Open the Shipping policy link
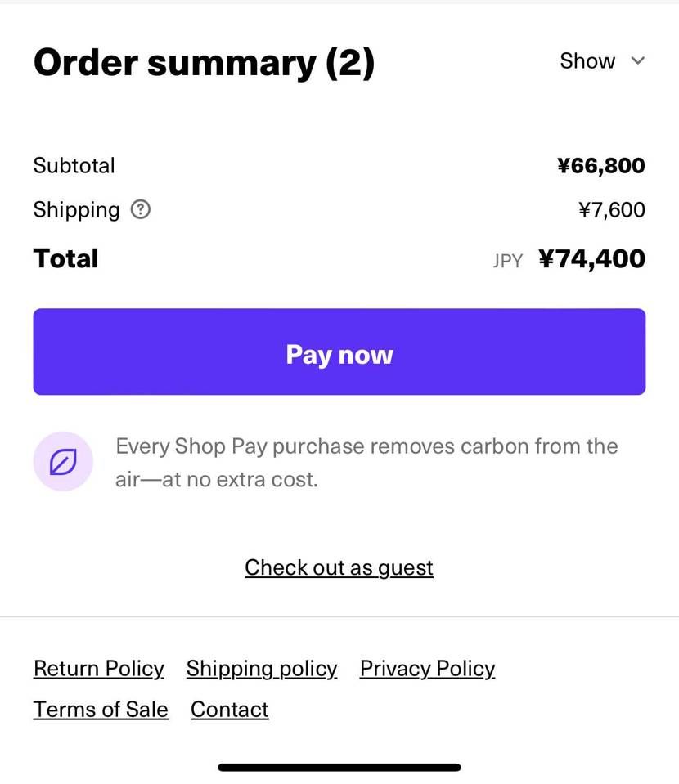679x784 pixels. click(x=262, y=669)
